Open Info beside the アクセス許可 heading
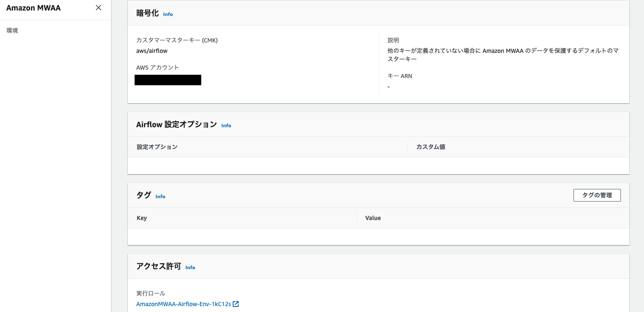 pos(190,267)
